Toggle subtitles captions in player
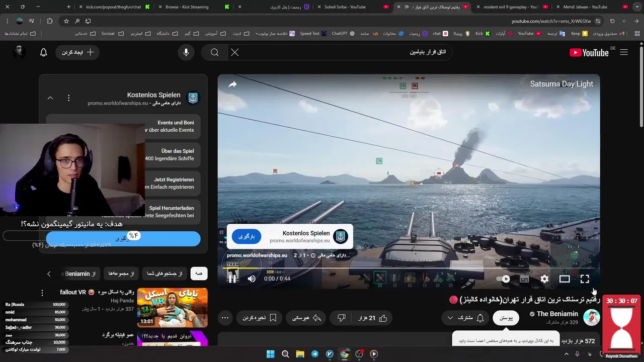This screenshot has height=362, width=644. (524, 279)
